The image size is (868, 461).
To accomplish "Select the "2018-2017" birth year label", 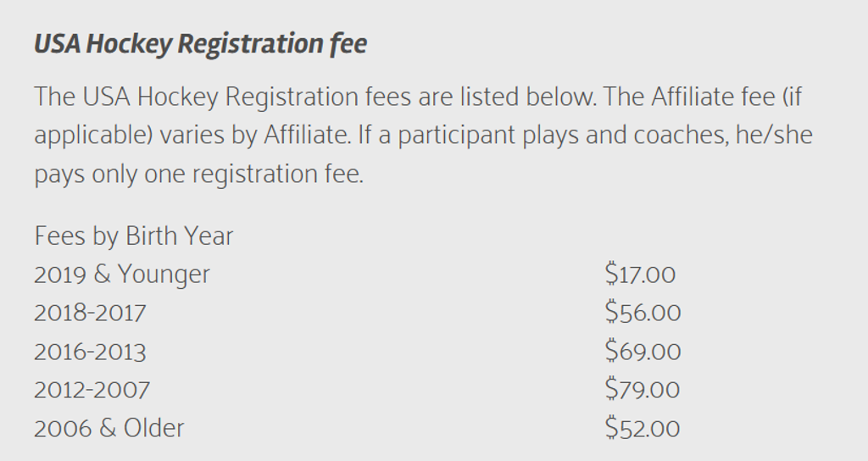I will pyautogui.click(x=90, y=313).
